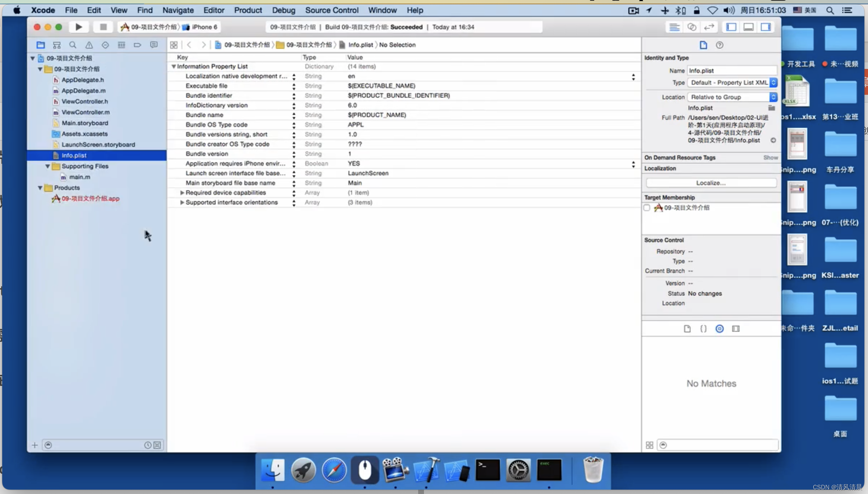Viewport: 868px width, 494px height.
Task: Toggle the Debug area visibility
Action: coord(748,27)
